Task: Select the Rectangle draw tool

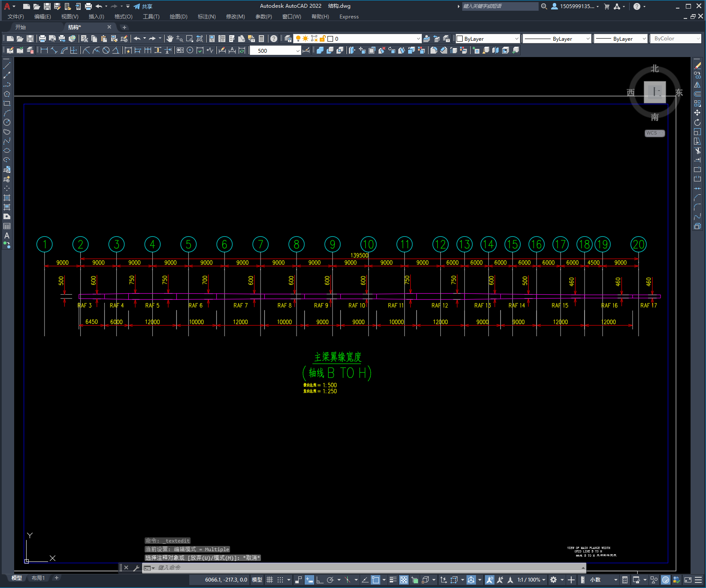Action: [7, 103]
